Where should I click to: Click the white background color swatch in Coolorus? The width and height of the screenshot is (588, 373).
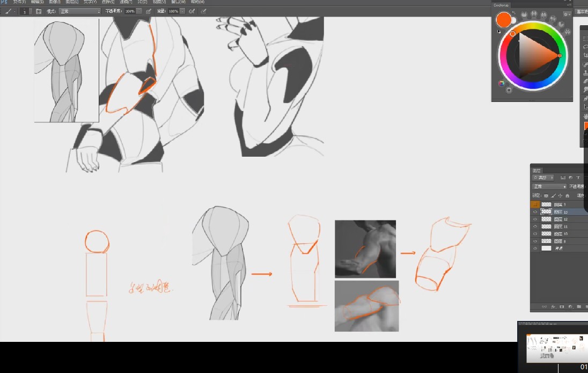point(514,20)
